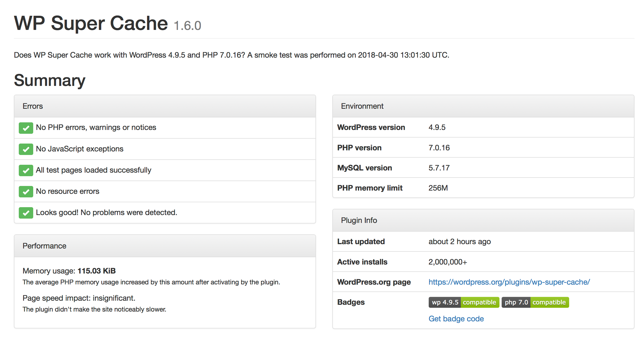This screenshot has height=348, width=644.
Task: Click the No resource errors checkmark icon
Action: point(26,192)
